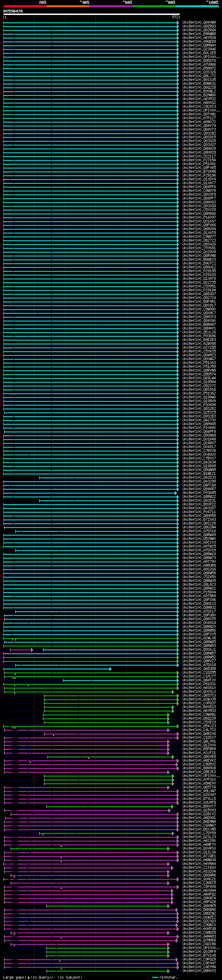The height and width of the screenshot is (980, 222).
Task: Click the UniRef100_C6NDZ8 entry
Action: pyautogui.click(x=199, y=932)
